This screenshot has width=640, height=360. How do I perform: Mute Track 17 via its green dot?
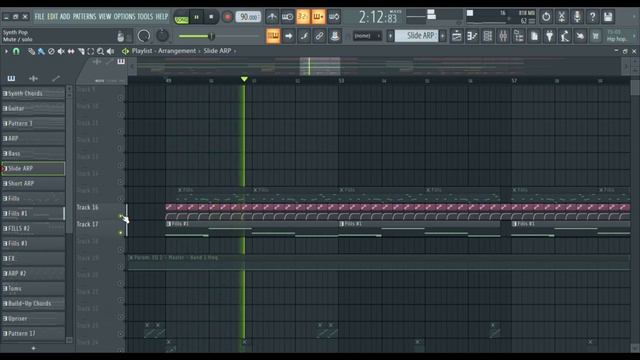click(120, 233)
